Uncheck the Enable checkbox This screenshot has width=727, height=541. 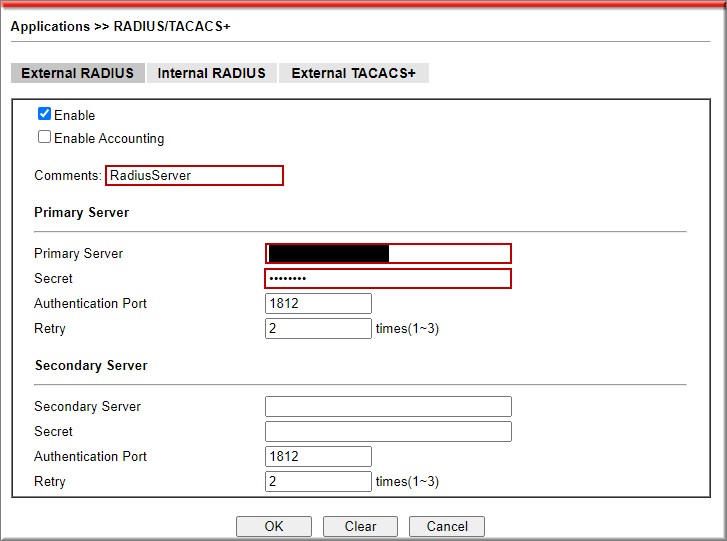pos(44,114)
